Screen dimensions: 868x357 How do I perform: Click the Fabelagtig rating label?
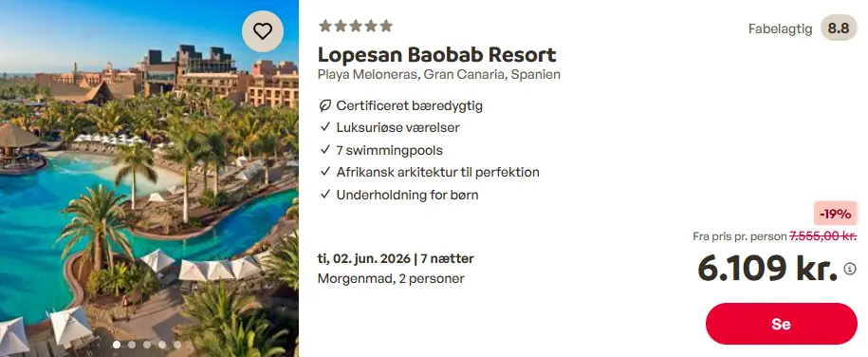click(780, 28)
